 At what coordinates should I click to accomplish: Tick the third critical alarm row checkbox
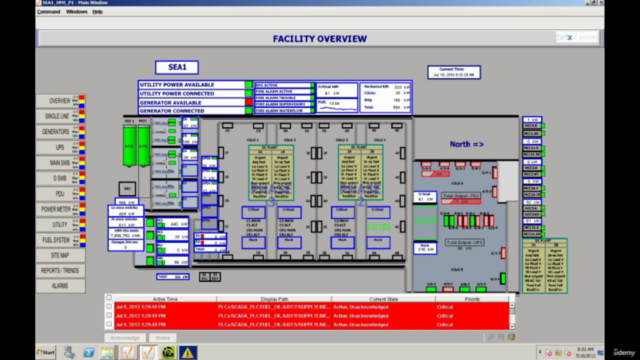click(109, 324)
